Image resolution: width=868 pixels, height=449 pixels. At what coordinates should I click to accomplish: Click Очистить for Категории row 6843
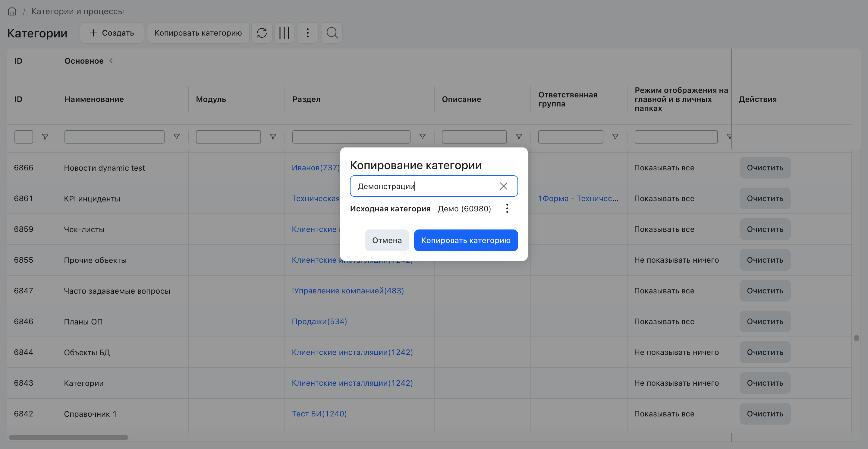tap(765, 383)
